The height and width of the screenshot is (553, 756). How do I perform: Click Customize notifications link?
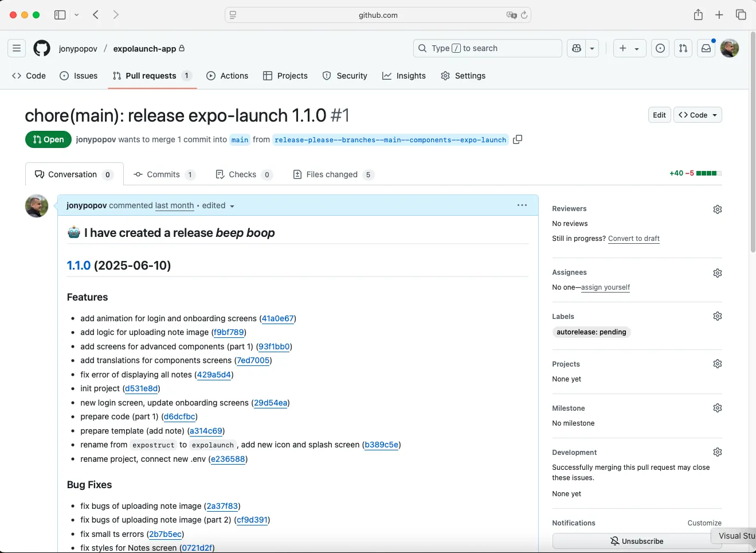[704, 523]
